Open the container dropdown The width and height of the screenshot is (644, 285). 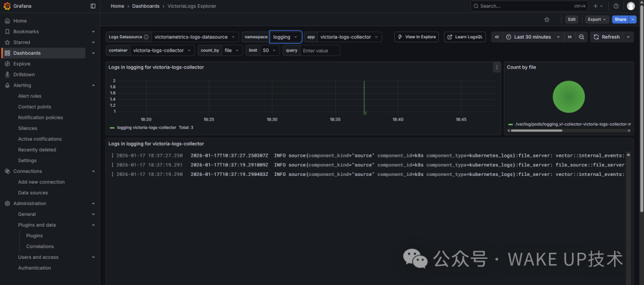[163, 51]
